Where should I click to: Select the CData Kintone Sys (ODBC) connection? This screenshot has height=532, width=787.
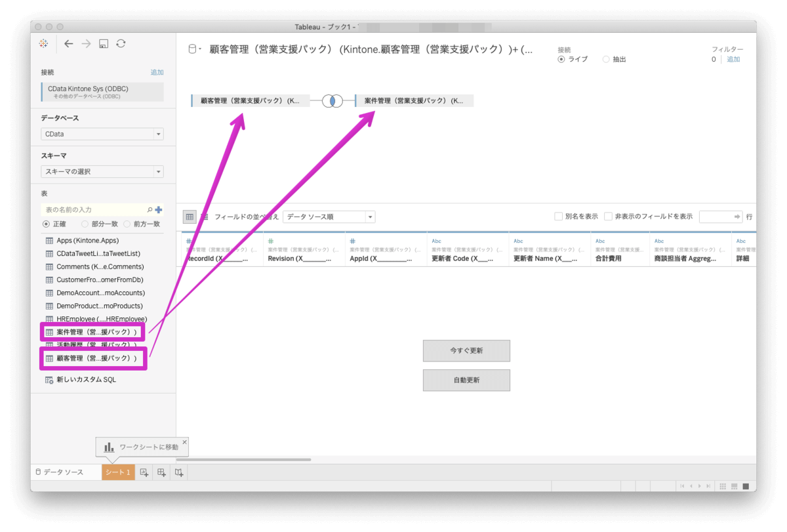tap(102, 92)
